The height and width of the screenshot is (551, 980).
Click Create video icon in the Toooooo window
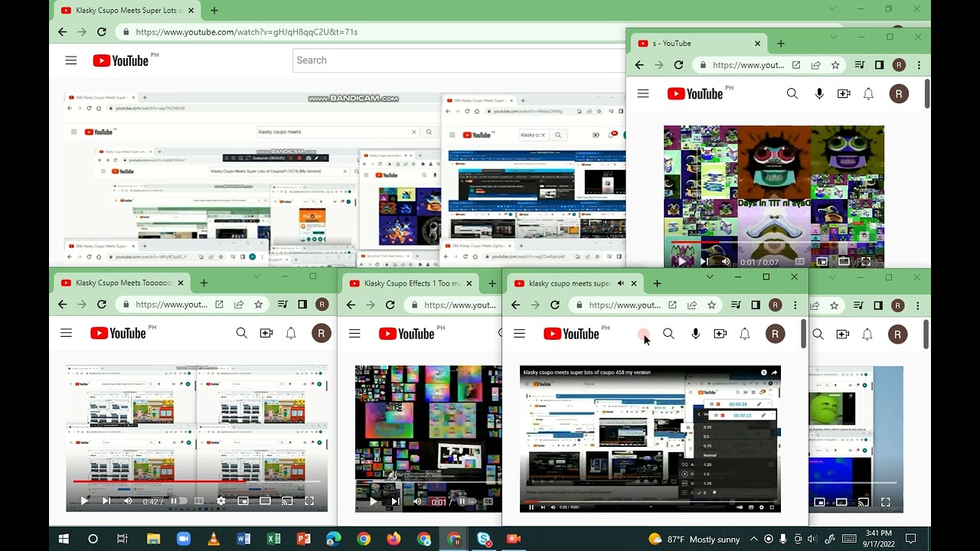point(266,333)
